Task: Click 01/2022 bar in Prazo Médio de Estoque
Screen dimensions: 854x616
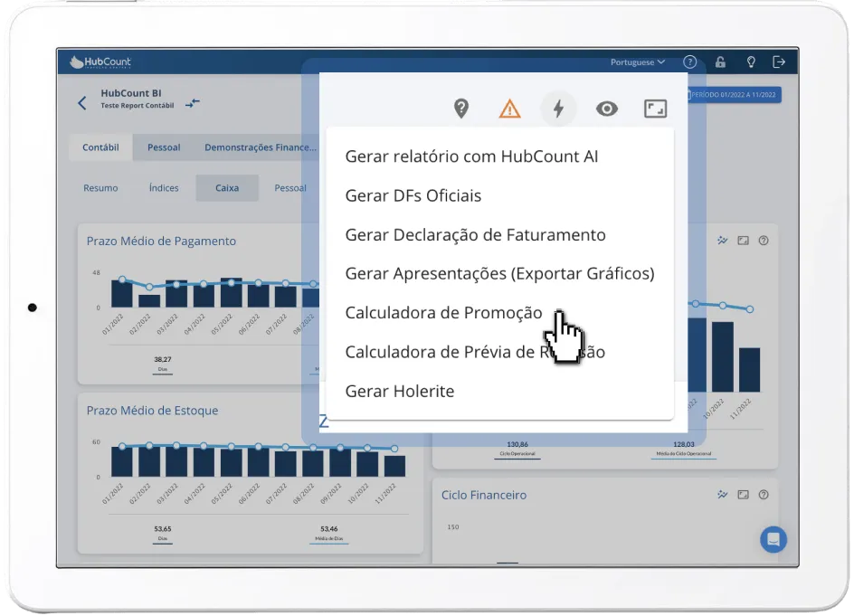Action: point(122,461)
